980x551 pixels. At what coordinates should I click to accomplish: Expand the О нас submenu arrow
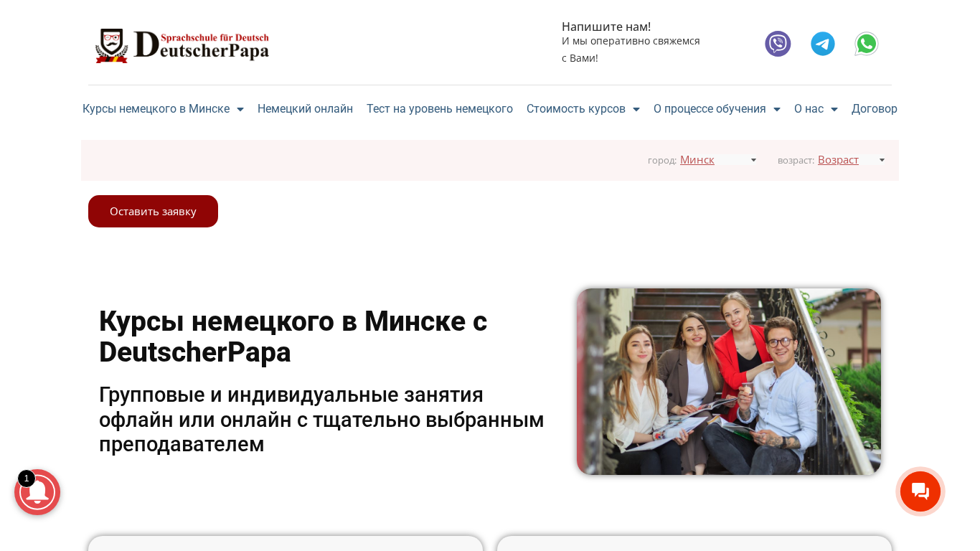[x=834, y=109]
